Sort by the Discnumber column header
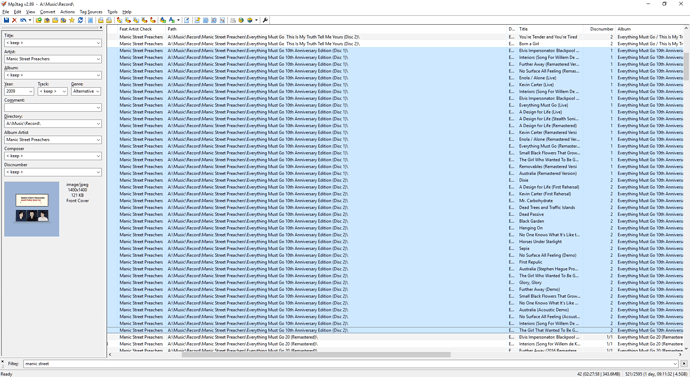 pos(601,29)
